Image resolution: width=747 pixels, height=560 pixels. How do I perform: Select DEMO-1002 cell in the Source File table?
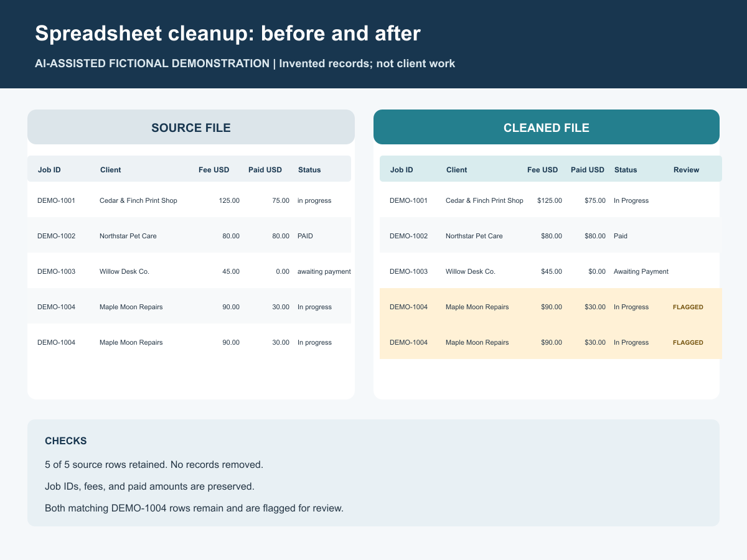click(x=56, y=236)
